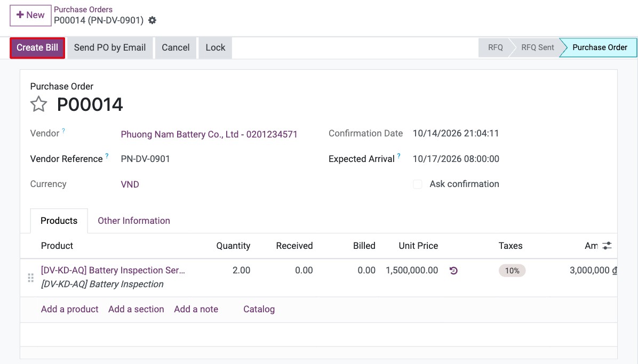The height and width of the screenshot is (364, 638).
Task: Click the Received column header
Action: tap(294, 246)
